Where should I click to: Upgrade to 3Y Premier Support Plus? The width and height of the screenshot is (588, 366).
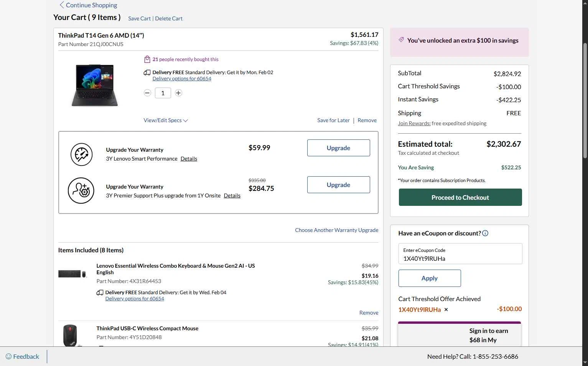pos(338,185)
